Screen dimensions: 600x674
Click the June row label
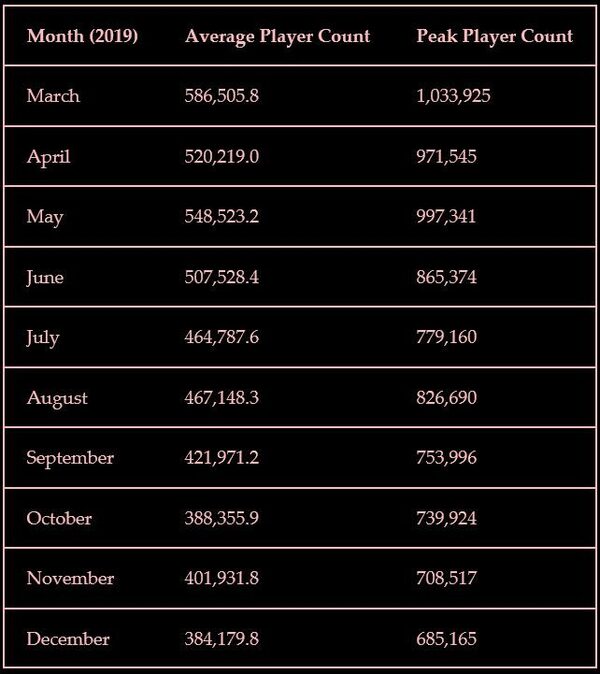[46, 277]
